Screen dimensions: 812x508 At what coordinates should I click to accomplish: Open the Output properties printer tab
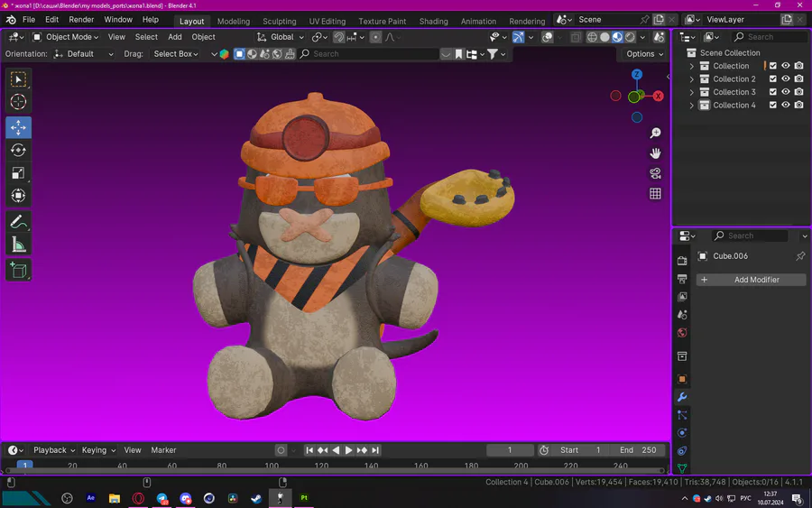click(682, 279)
